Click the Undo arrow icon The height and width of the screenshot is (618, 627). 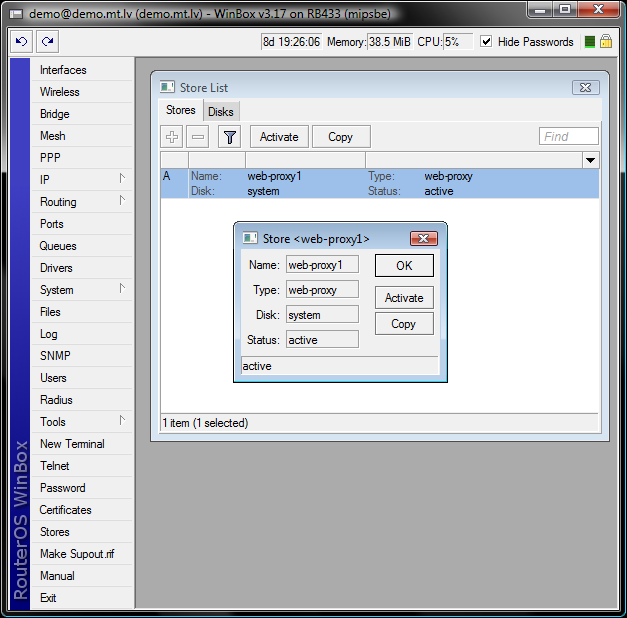[21, 41]
